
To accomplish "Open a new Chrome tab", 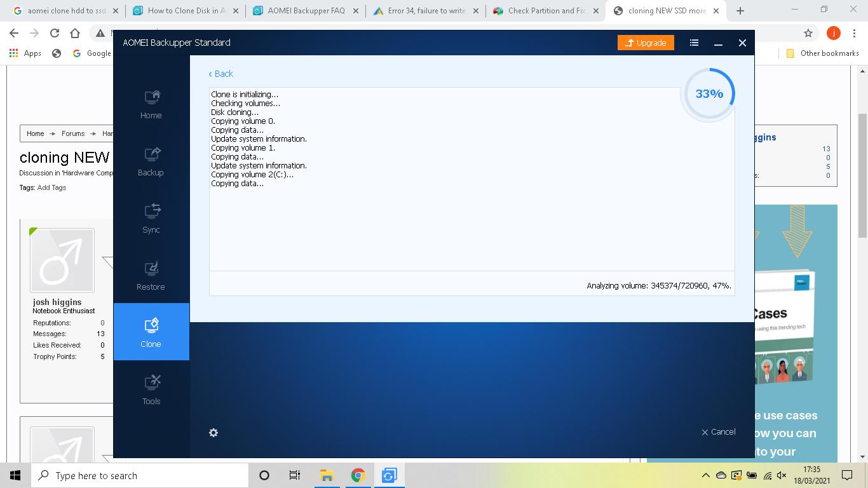I will tap(740, 11).
